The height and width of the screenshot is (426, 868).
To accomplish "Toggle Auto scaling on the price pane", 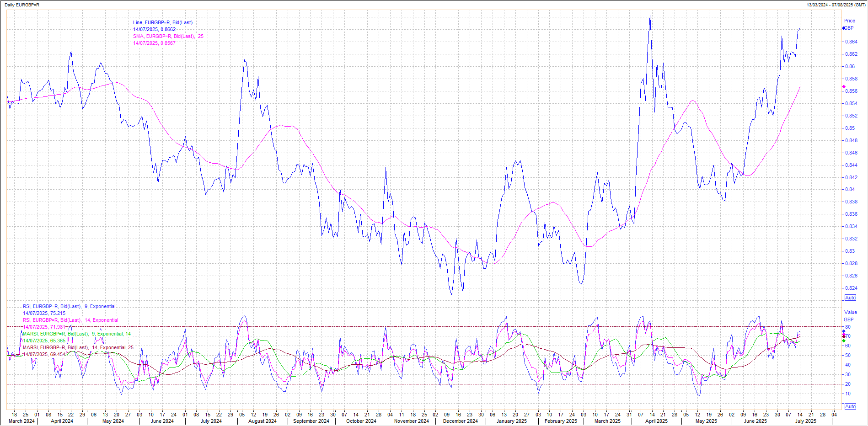I will [x=850, y=298].
